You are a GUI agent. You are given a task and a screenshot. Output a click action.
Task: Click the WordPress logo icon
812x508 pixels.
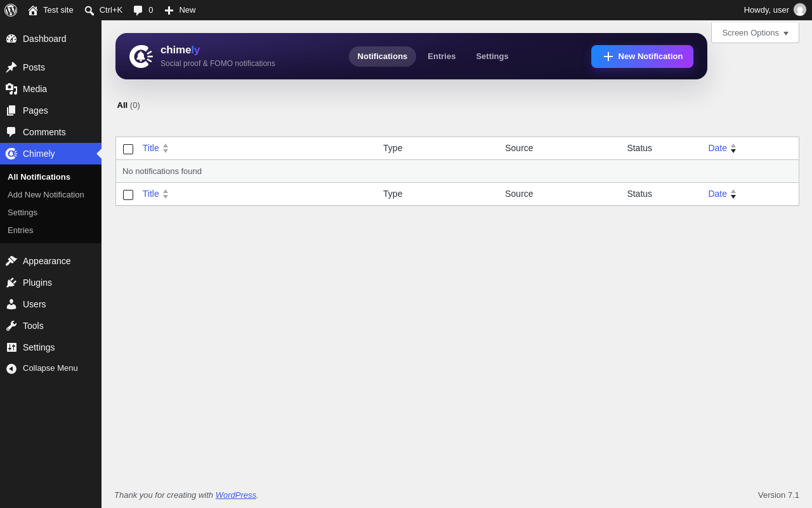tap(11, 10)
